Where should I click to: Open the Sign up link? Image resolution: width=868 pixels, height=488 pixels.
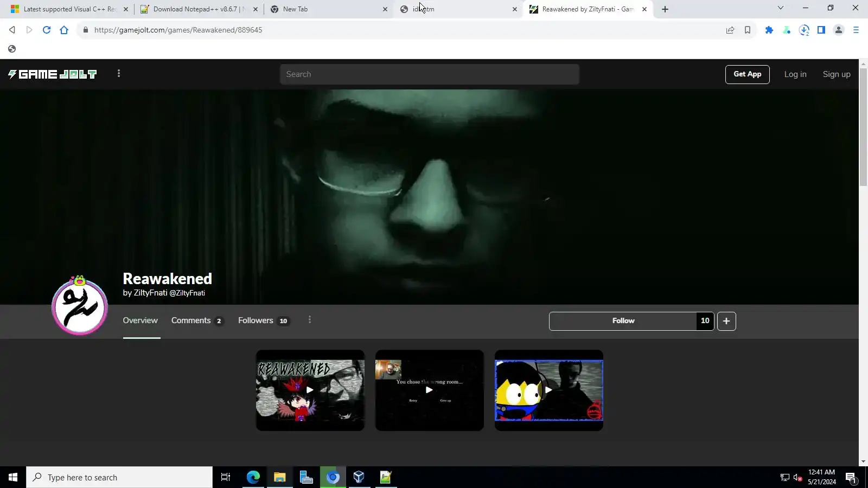pos(837,74)
